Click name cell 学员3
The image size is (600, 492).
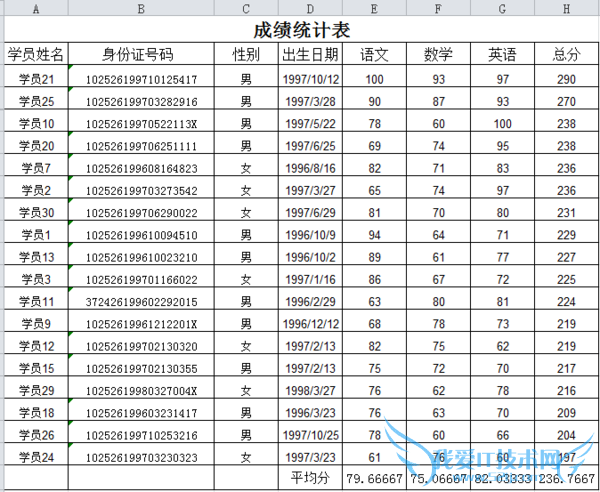[x=36, y=276]
